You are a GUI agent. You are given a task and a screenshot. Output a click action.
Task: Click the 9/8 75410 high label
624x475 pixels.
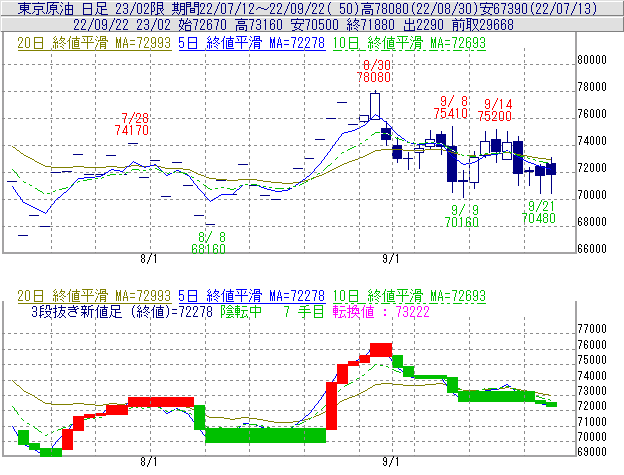(x=451, y=107)
